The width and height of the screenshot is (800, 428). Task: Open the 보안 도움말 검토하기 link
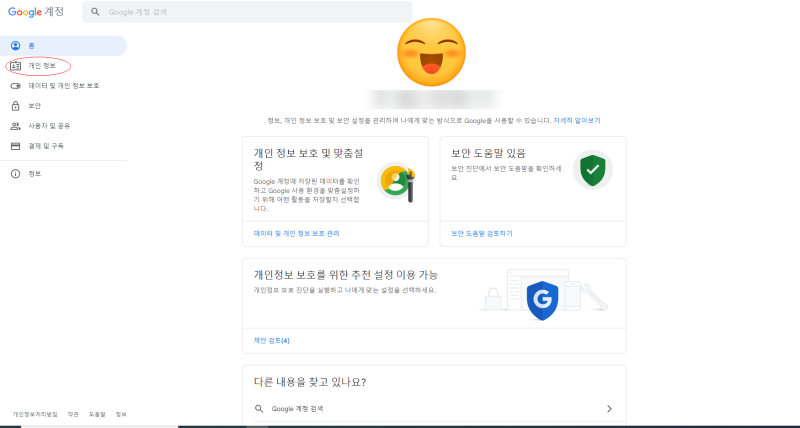click(482, 234)
